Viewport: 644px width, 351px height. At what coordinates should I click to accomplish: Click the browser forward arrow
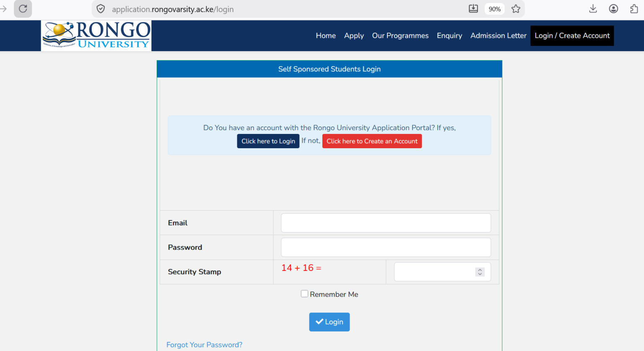[x=3, y=9]
